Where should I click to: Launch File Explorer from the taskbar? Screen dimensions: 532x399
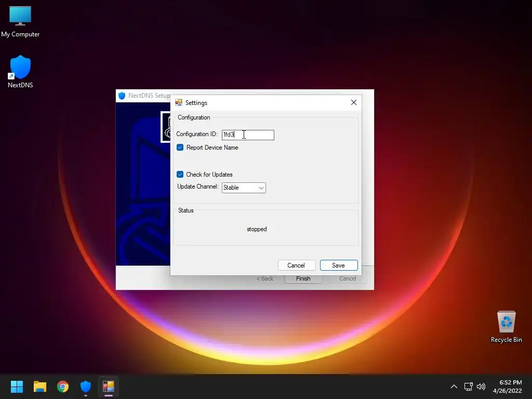pos(39,387)
